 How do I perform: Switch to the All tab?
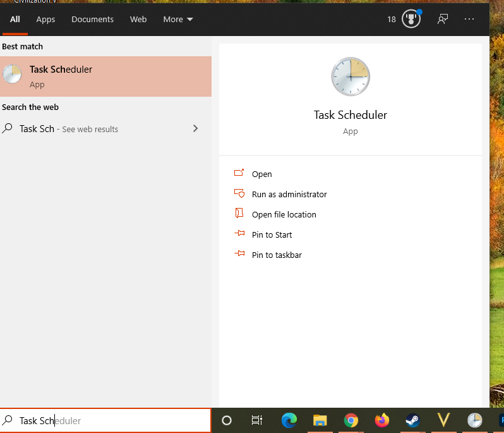15,20
